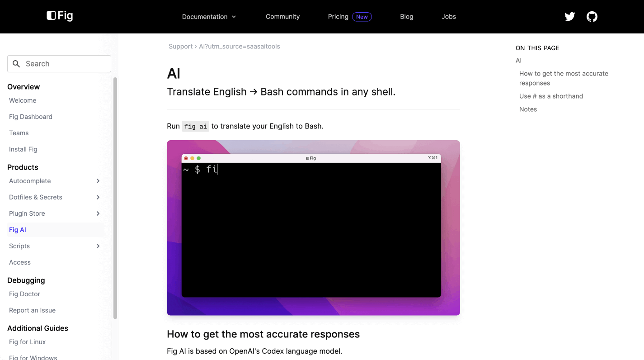Click the terminal screenshot image
This screenshot has width=644, height=360.
point(313,227)
